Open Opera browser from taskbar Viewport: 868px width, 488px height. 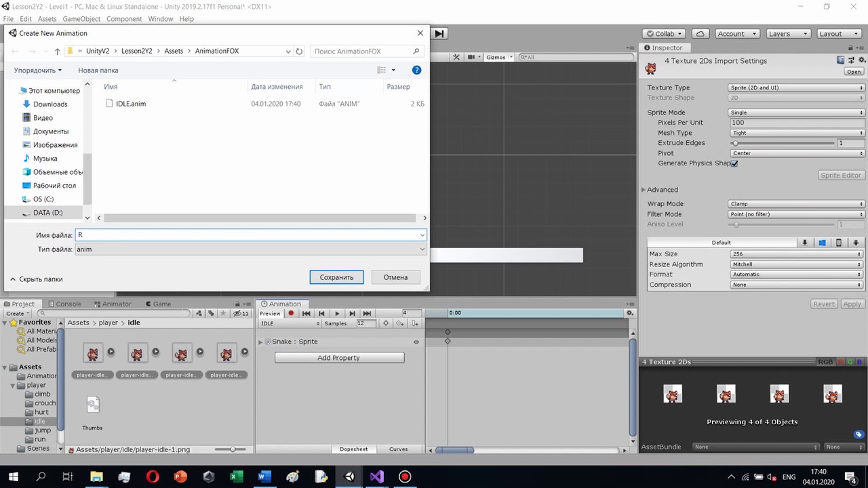click(x=152, y=476)
